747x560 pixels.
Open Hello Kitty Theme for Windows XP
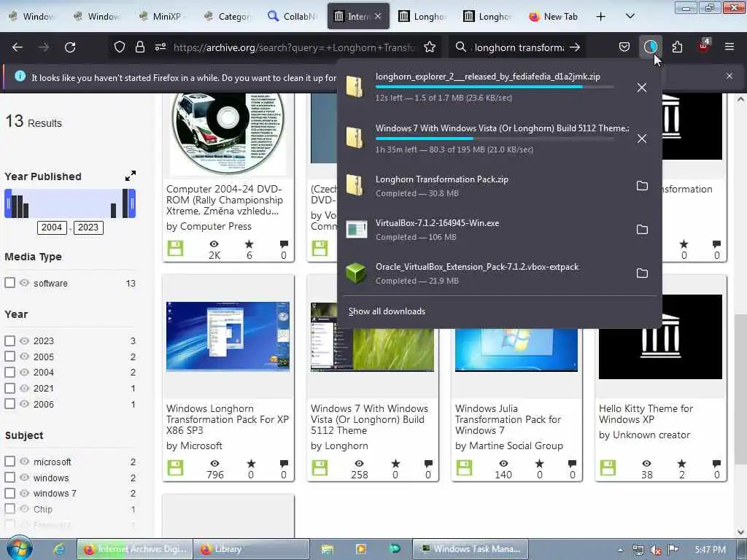[x=646, y=414]
